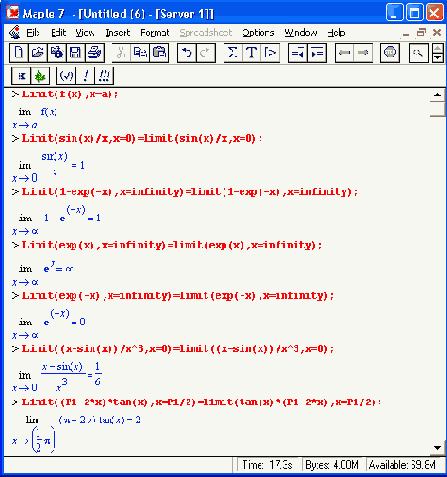The image size is (447, 477).
Task: Insert an execution group with the [> icon
Action: click(270, 53)
